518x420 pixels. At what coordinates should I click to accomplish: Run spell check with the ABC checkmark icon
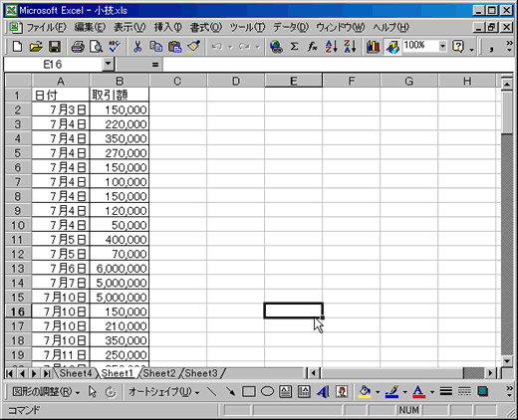click(x=115, y=47)
